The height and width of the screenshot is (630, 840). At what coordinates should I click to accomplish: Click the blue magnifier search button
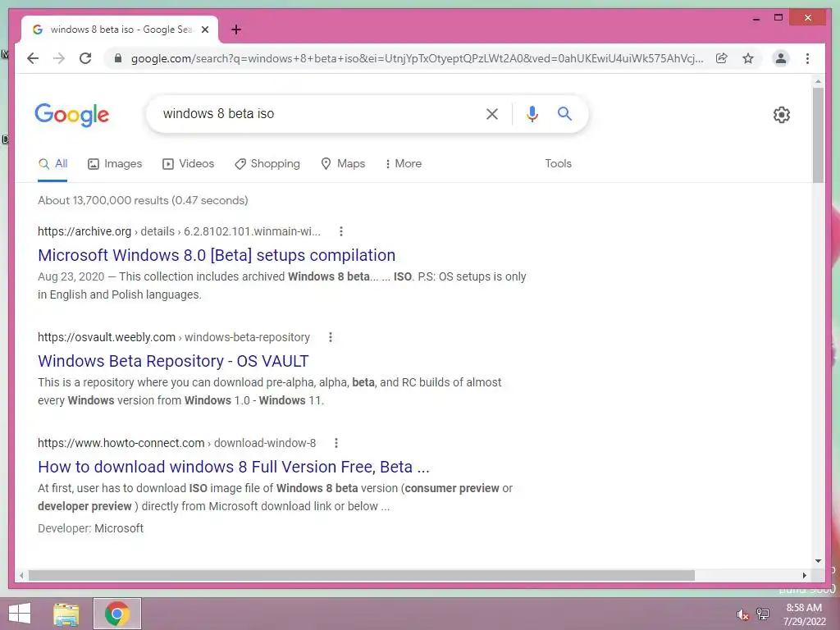click(x=564, y=113)
